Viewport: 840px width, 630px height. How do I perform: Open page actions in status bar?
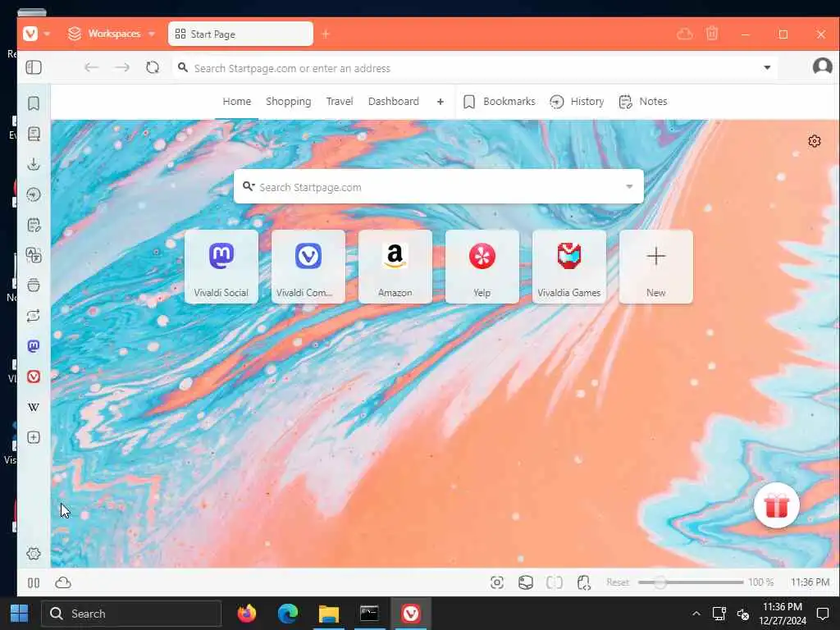[x=583, y=582]
